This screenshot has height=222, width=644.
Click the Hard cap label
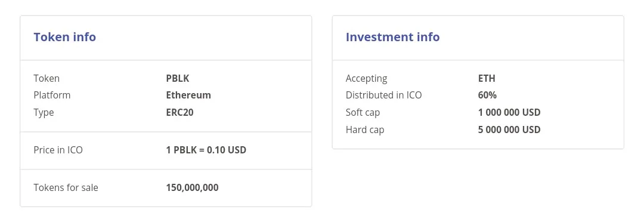[365, 129]
